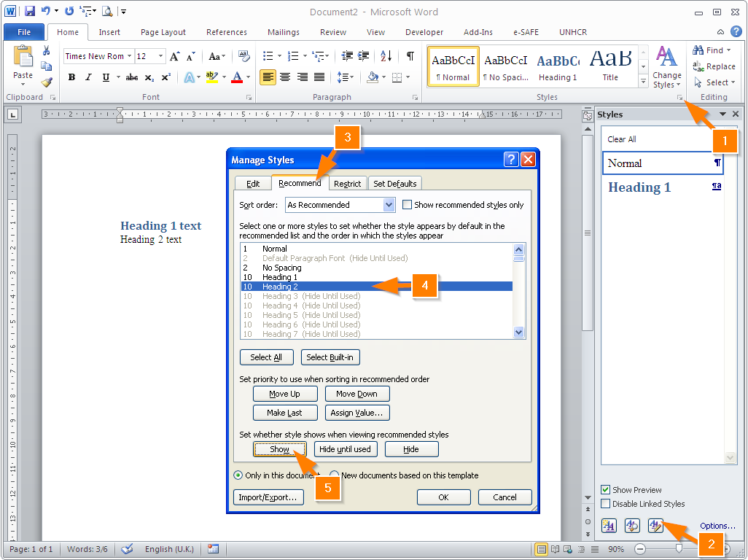Image resolution: width=748 pixels, height=560 pixels.
Task: Open the font size dropdown
Action: coord(162,55)
